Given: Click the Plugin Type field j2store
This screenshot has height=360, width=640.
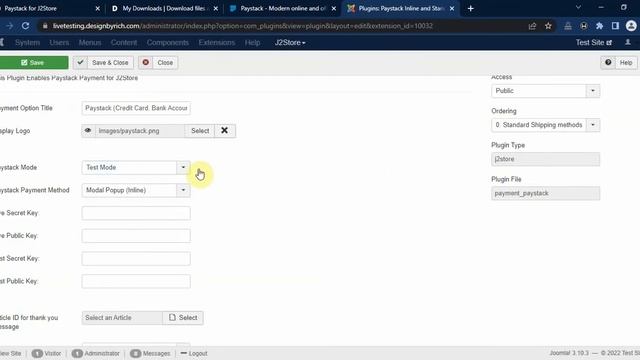Looking at the screenshot, I should [x=545, y=159].
